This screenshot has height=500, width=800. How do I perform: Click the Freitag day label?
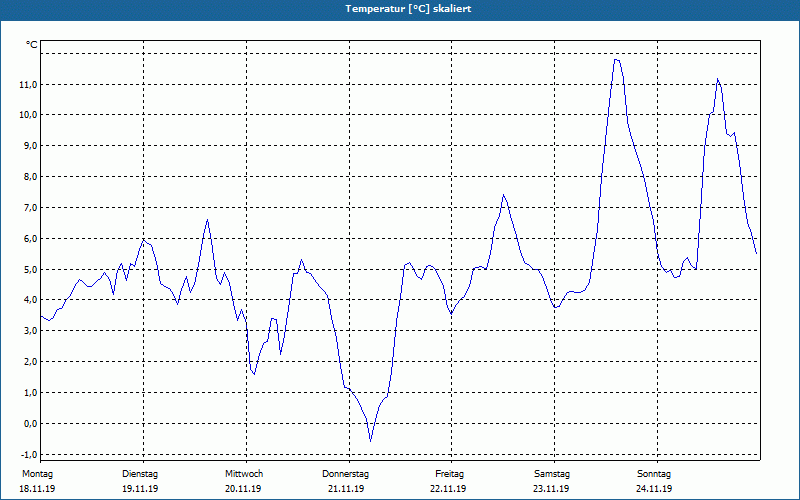point(449,474)
